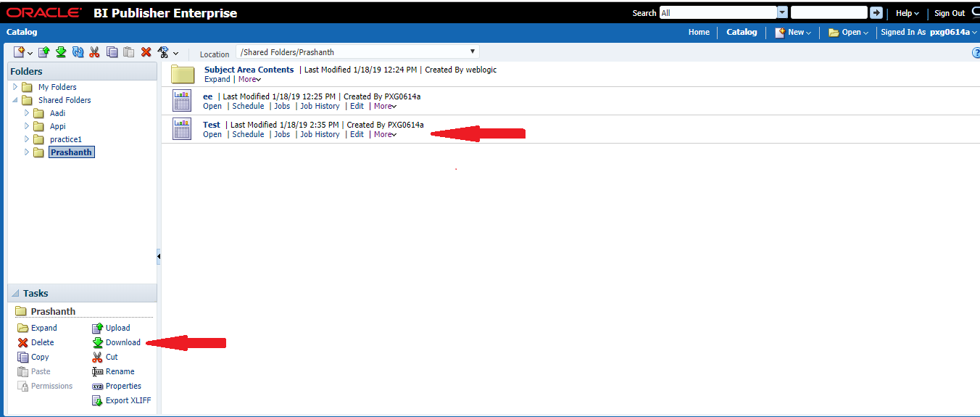Click Jobs link for ee report
The width and height of the screenshot is (980, 417).
(282, 106)
